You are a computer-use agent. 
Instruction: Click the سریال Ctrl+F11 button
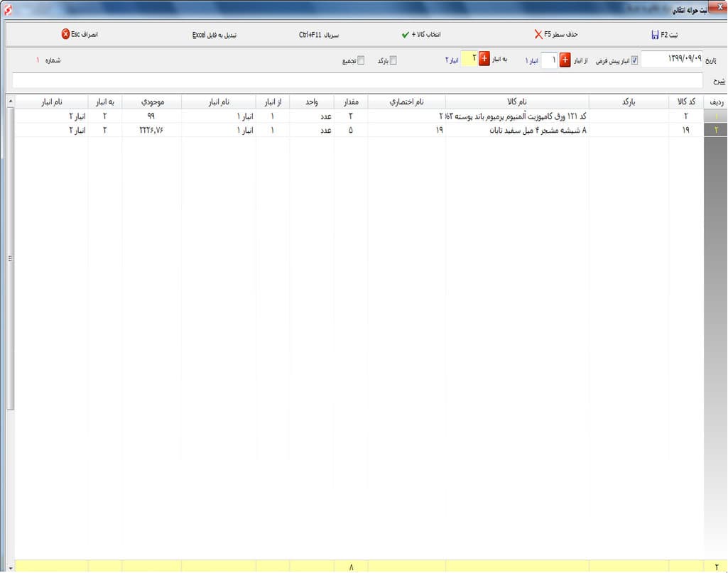point(318,35)
